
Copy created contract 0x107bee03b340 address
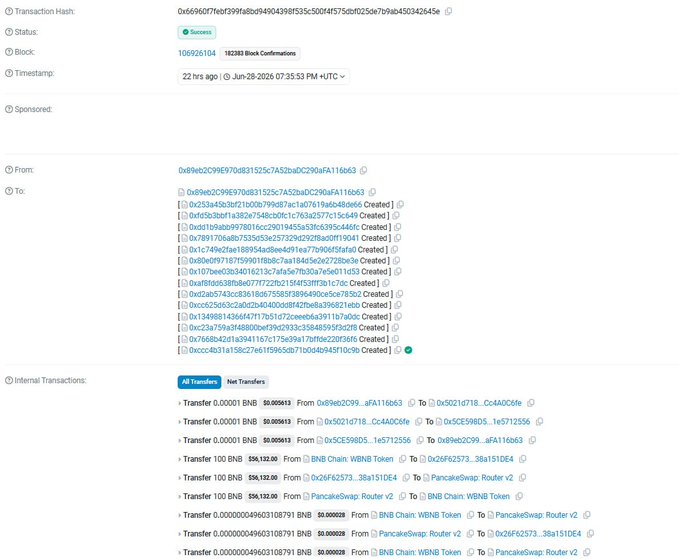398,271
